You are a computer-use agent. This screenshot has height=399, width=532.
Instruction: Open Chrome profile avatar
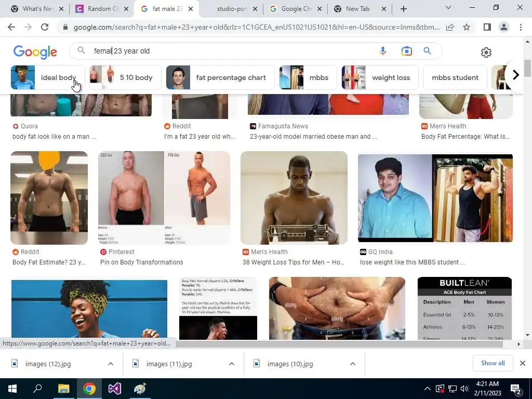pyautogui.click(x=504, y=27)
